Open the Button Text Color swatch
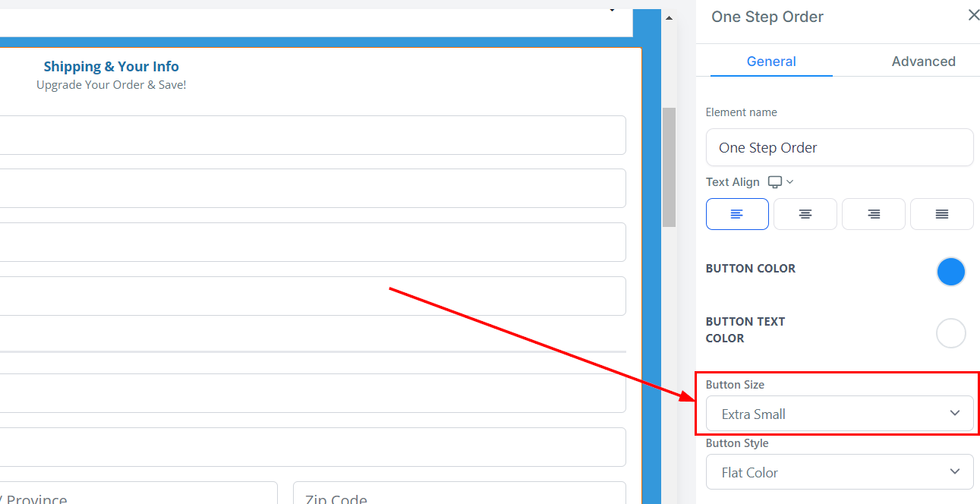Image resolution: width=980 pixels, height=504 pixels. click(950, 333)
